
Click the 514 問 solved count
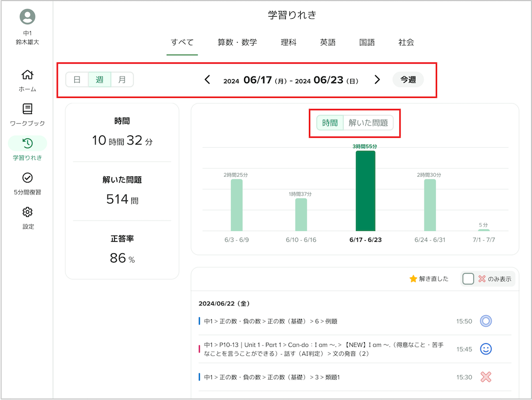point(122,199)
